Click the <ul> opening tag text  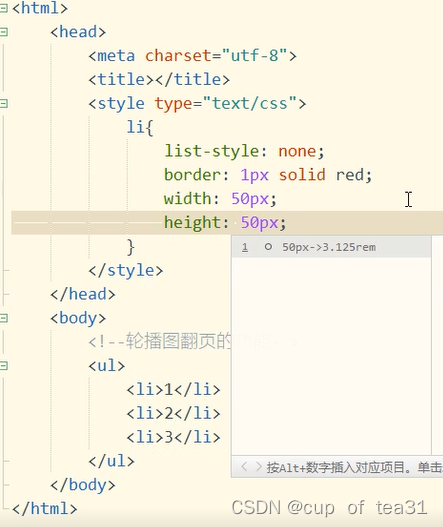107,366
